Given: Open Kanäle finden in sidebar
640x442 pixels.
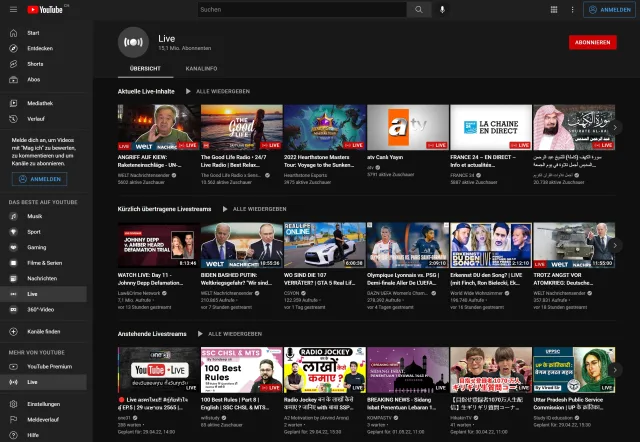Looking at the screenshot, I should 44,331.
